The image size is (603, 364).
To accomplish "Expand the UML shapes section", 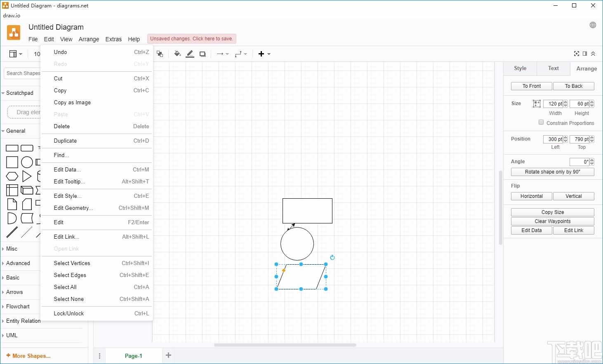I will 12,336.
